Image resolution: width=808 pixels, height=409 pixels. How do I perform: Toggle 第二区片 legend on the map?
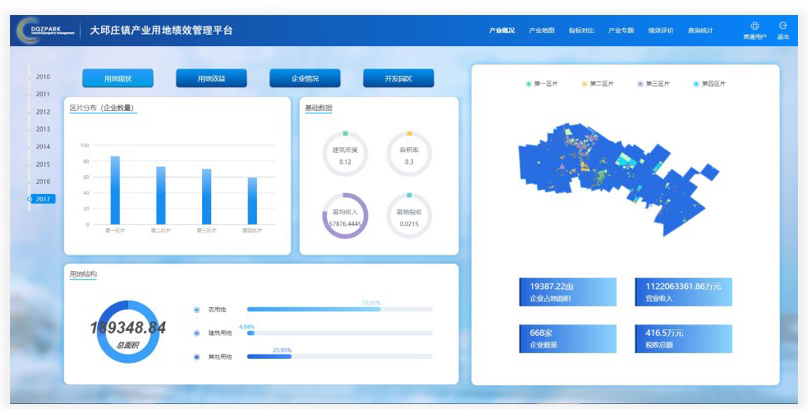click(x=597, y=84)
